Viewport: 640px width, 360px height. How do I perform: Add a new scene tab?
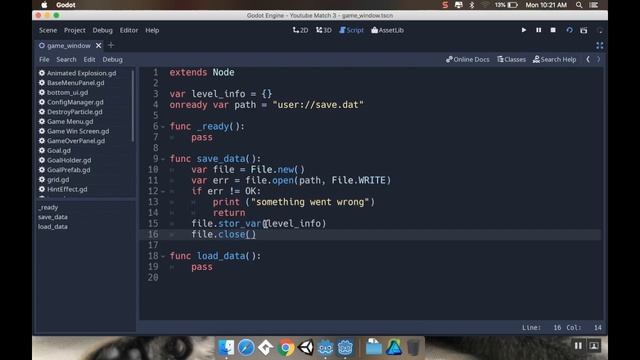click(x=111, y=45)
